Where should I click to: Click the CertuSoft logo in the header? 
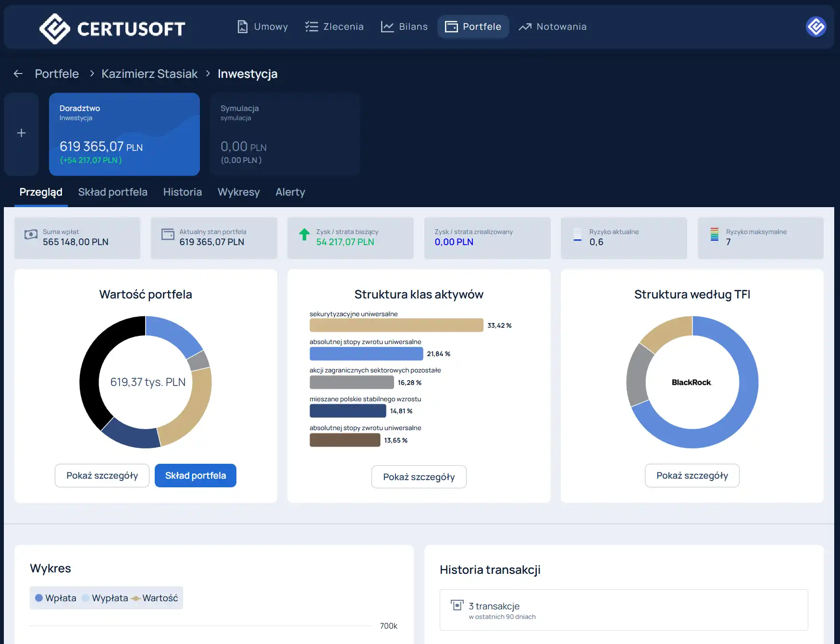point(112,28)
